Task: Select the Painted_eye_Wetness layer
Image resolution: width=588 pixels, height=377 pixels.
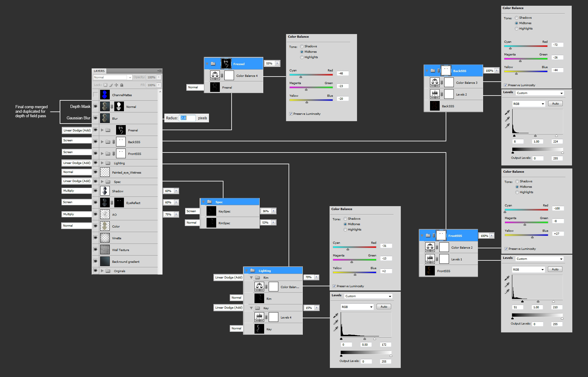Action: 127,172
